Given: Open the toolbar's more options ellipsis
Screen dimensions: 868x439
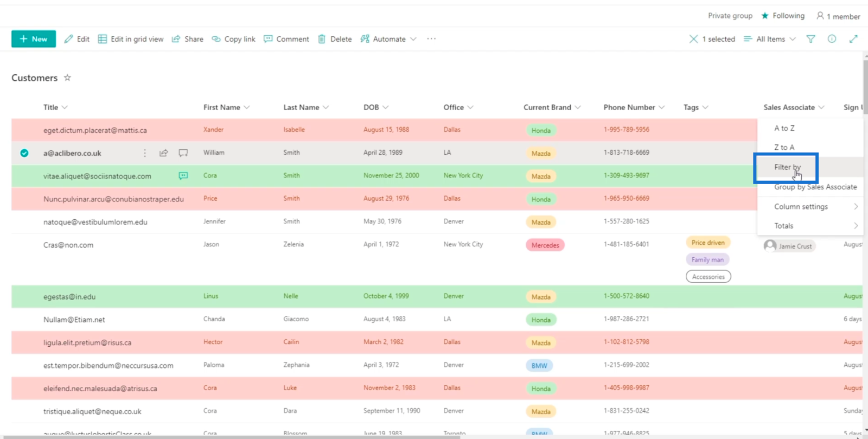Looking at the screenshot, I should pos(431,39).
